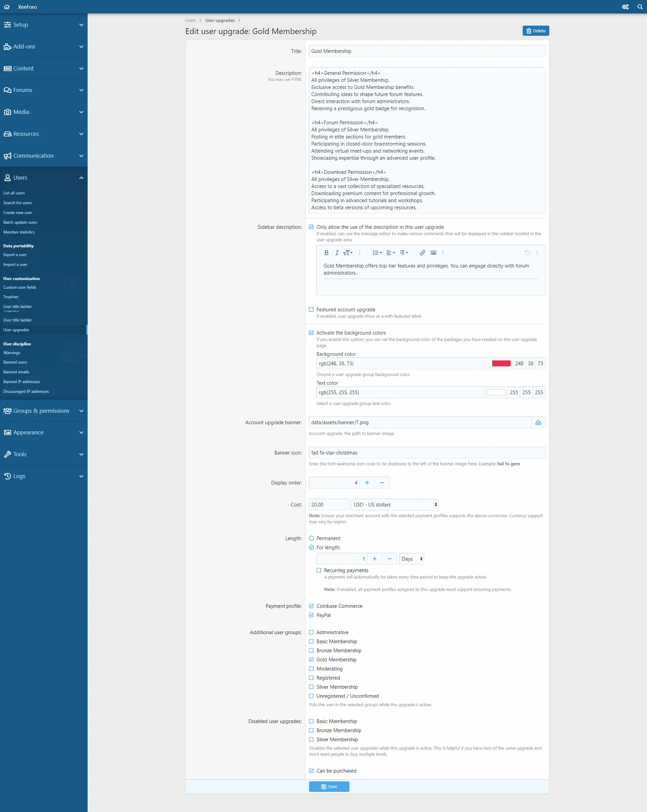Insert an image using the editor image icon
647x812 pixels.
[x=433, y=253]
